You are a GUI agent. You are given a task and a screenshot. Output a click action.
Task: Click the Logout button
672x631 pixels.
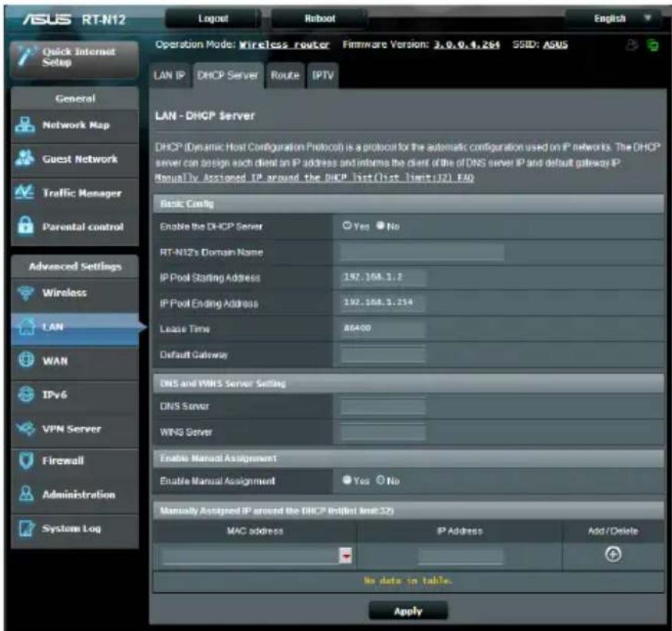(x=213, y=18)
